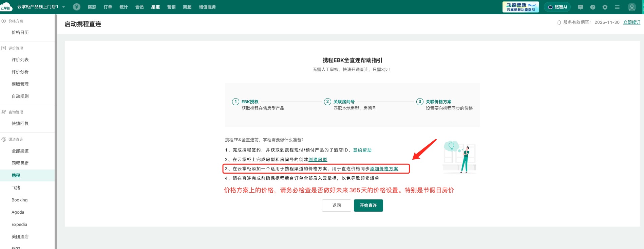Click step 3 关联价格方案 circle

(x=420, y=102)
